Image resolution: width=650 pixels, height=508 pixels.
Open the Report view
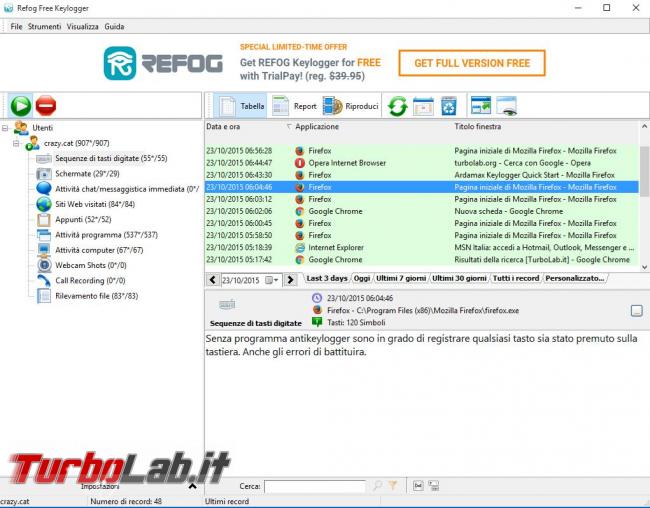[x=294, y=106]
